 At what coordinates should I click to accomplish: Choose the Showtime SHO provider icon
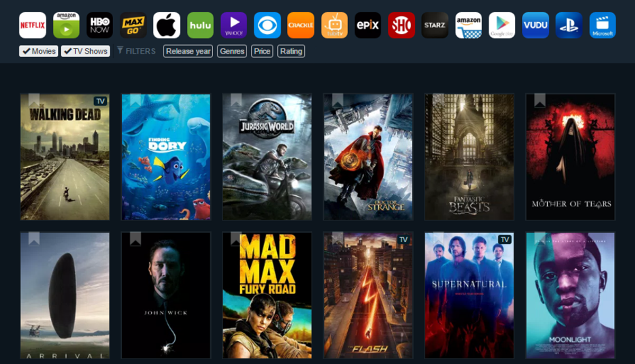(402, 25)
